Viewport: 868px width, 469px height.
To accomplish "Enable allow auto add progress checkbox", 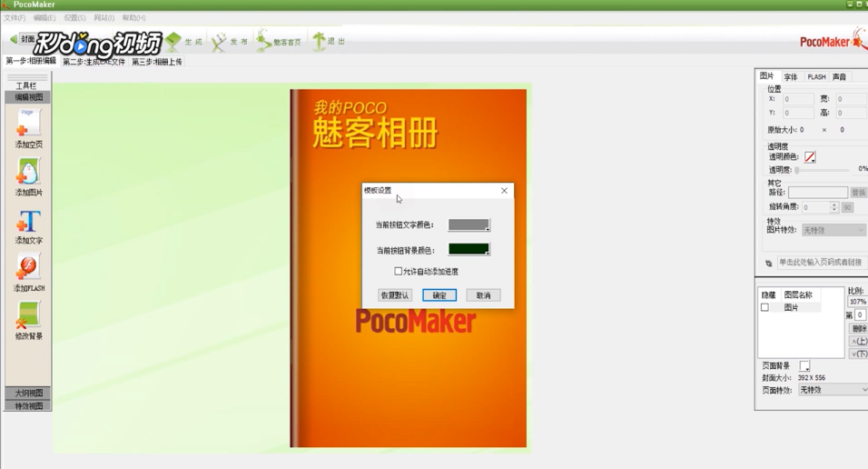I will tap(398, 271).
